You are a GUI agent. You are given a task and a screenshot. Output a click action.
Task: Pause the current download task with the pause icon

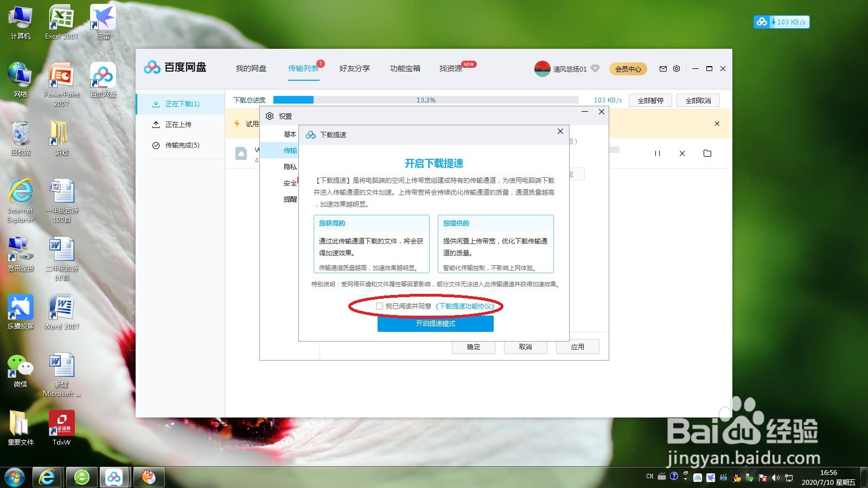658,153
